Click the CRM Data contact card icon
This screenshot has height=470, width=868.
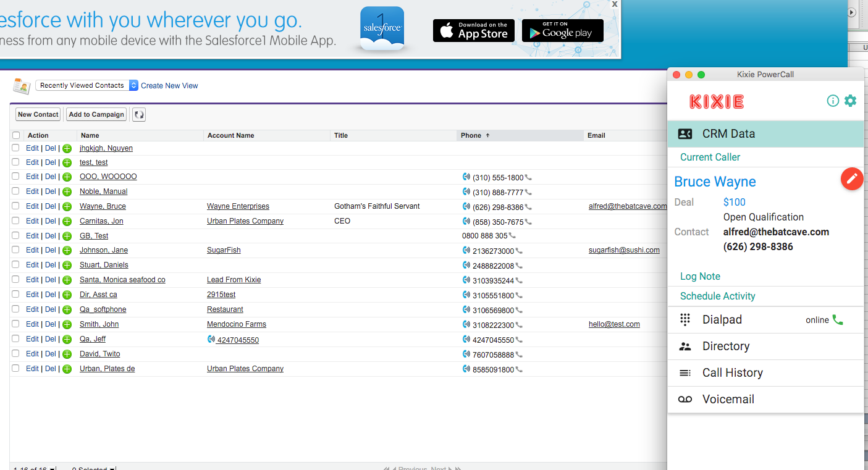coord(685,133)
